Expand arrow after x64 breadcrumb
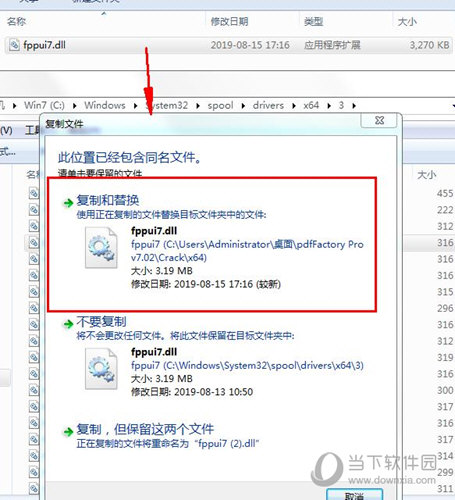This screenshot has width=455, height=500. point(329,106)
